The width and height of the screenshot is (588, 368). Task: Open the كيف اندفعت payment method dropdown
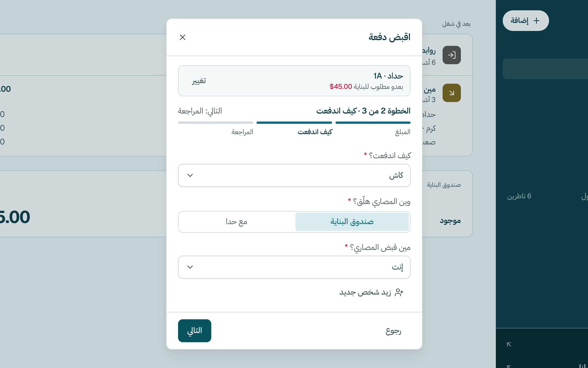294,175
